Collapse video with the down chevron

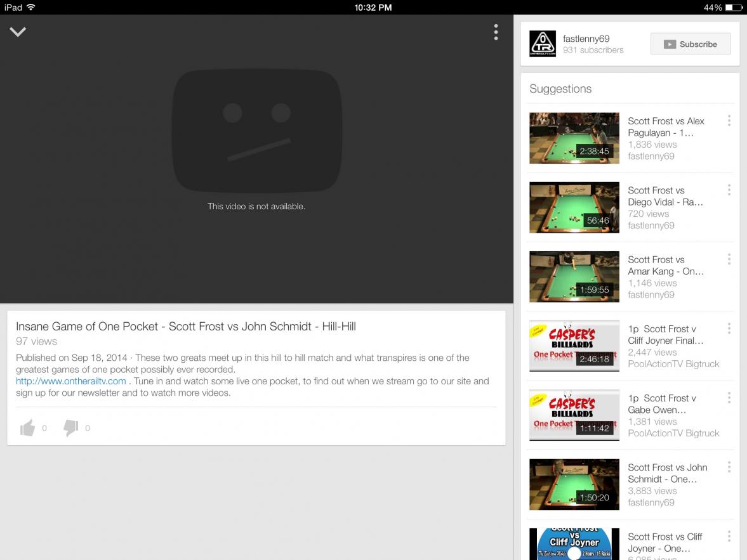pos(18,32)
